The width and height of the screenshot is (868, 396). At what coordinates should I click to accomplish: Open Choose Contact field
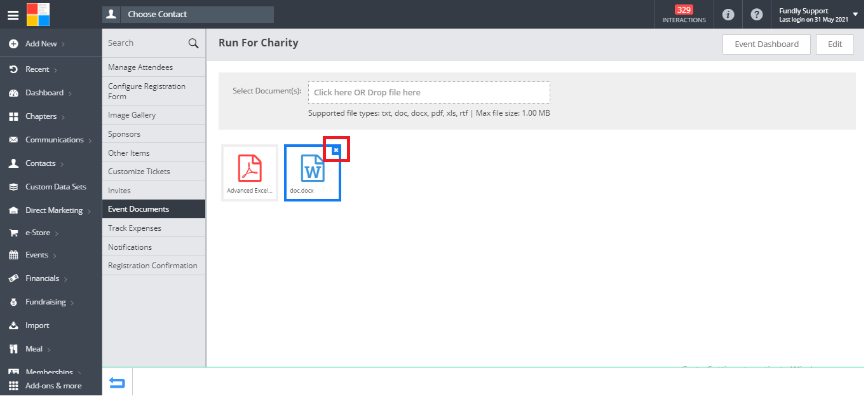pyautogui.click(x=197, y=14)
